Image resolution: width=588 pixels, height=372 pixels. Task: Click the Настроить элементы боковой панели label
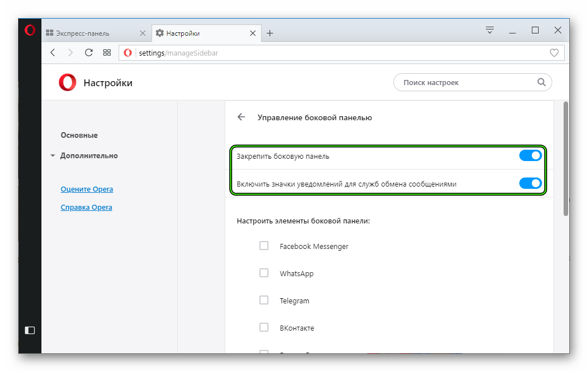pos(304,221)
